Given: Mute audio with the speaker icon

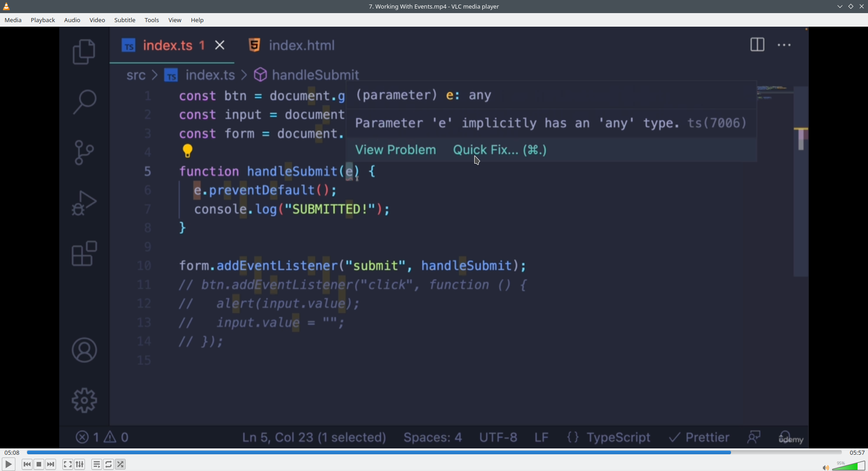Looking at the screenshot, I should coord(826,467).
